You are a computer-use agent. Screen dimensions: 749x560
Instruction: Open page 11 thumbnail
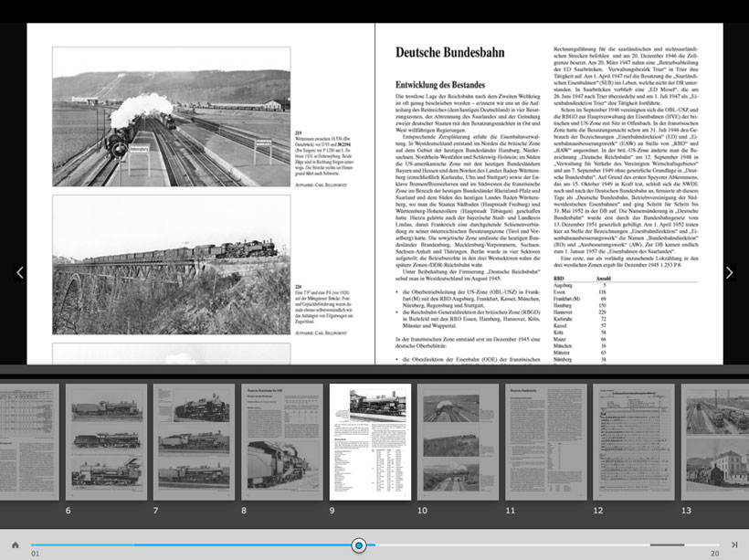point(546,442)
